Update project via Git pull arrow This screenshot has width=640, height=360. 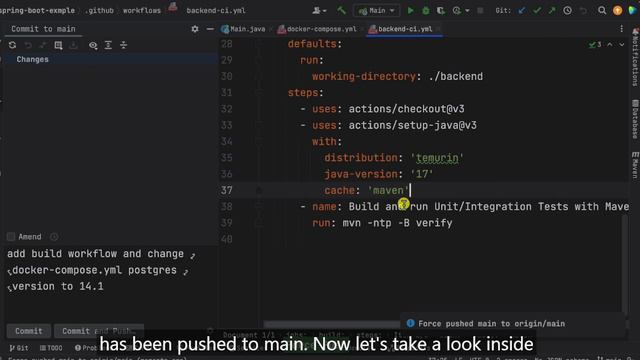[x=522, y=11]
